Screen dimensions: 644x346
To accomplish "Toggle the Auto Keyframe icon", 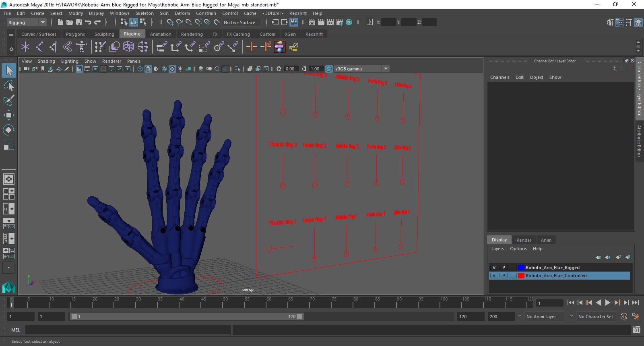I will (624, 317).
